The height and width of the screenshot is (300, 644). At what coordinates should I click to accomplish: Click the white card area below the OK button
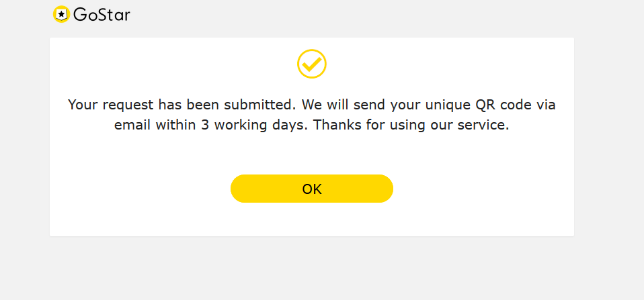tap(312, 219)
